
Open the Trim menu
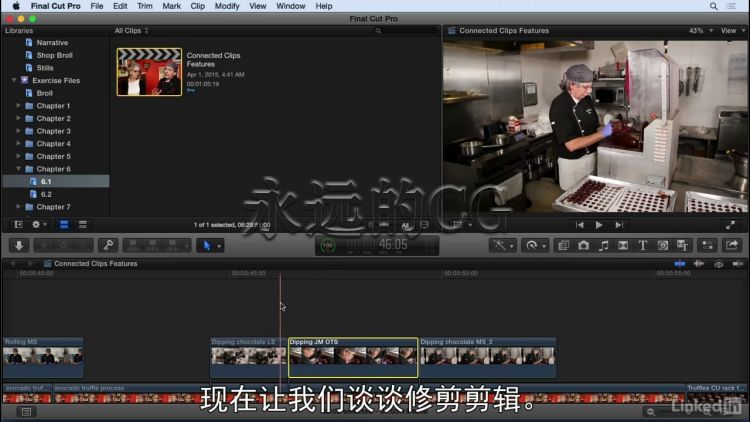tap(145, 6)
